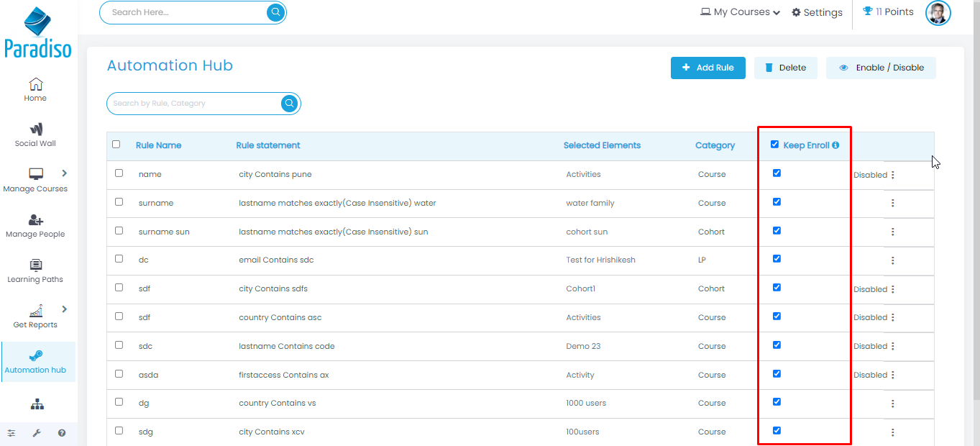Open Settings in top navigation
Screen dimensions: 980x446
point(817,12)
